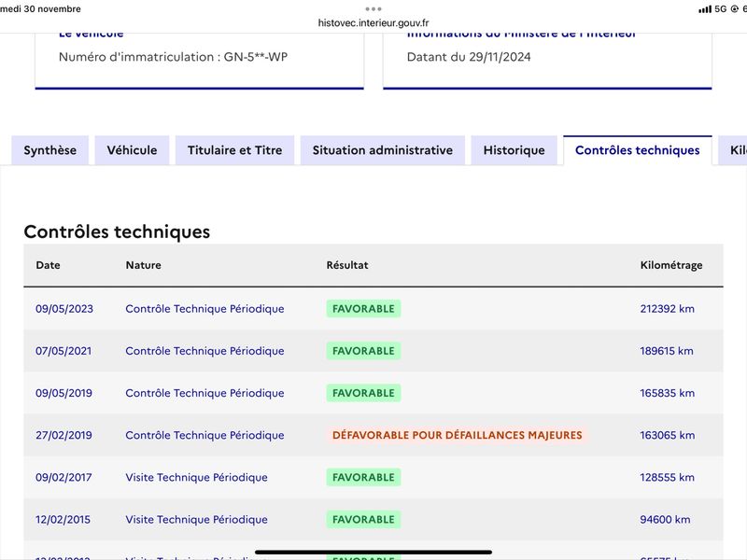Open the Situation administrative tab
This screenshot has height=560, width=747.
click(x=383, y=150)
